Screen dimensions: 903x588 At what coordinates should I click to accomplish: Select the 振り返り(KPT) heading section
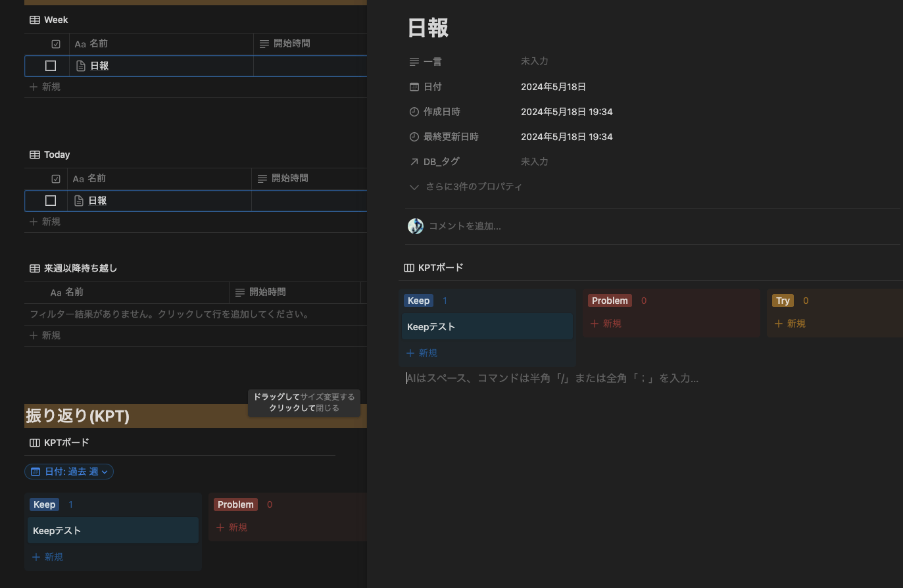[x=77, y=416]
